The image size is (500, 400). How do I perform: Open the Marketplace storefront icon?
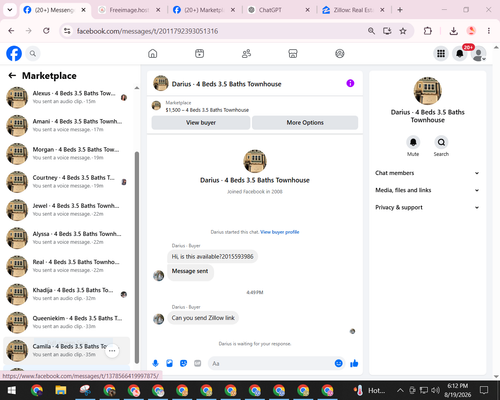tap(293, 53)
